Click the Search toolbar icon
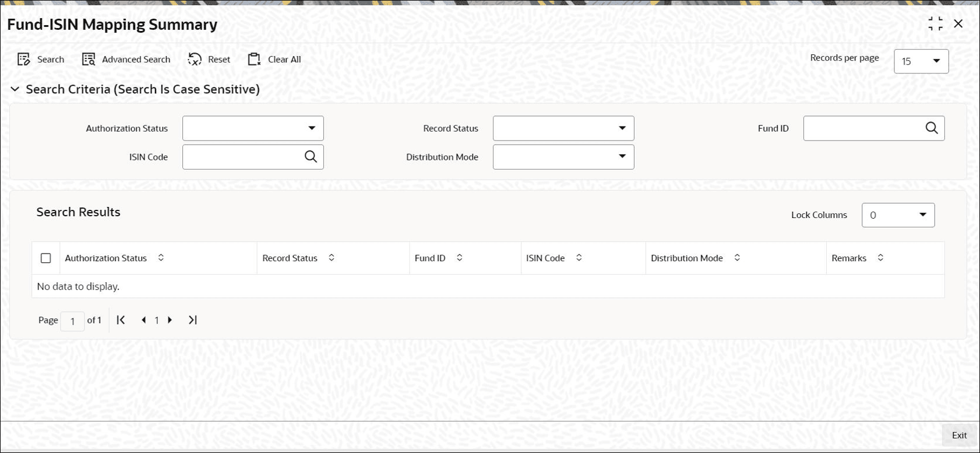This screenshot has height=453, width=980. 24,59
